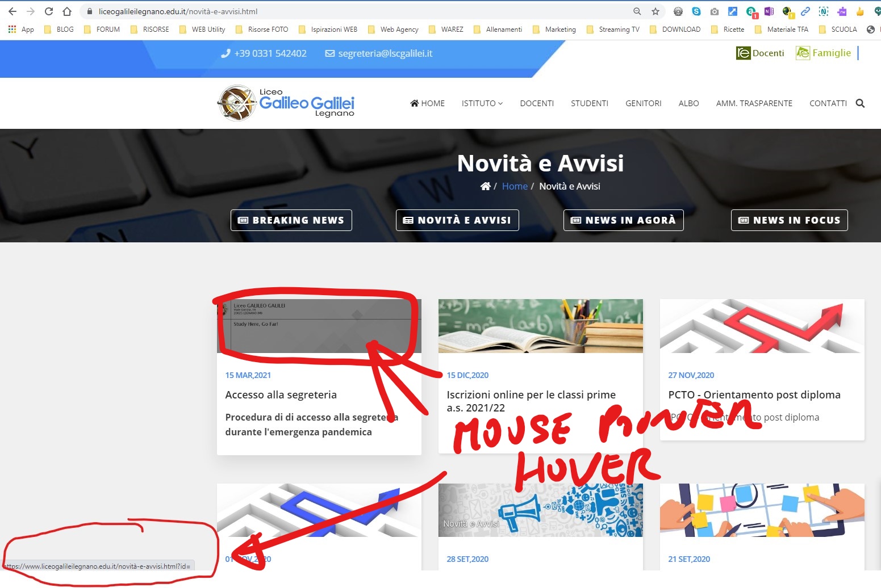Screen dimensions: 881x588
Task: Click the NEWS IN AGORÀ button
Action: [x=623, y=220]
